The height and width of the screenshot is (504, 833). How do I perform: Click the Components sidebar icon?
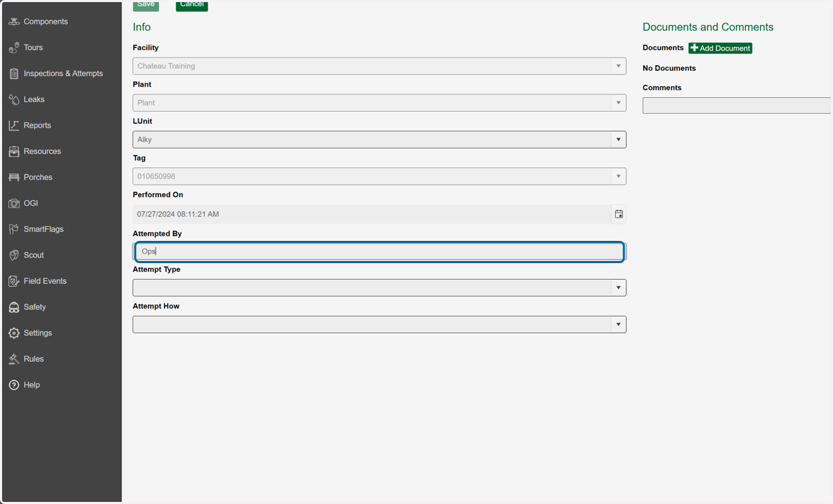click(x=14, y=22)
